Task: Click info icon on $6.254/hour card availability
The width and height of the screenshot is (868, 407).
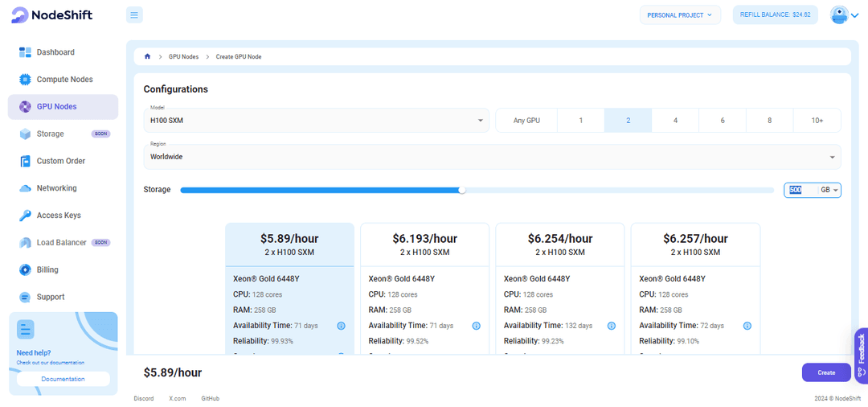Action: click(612, 326)
